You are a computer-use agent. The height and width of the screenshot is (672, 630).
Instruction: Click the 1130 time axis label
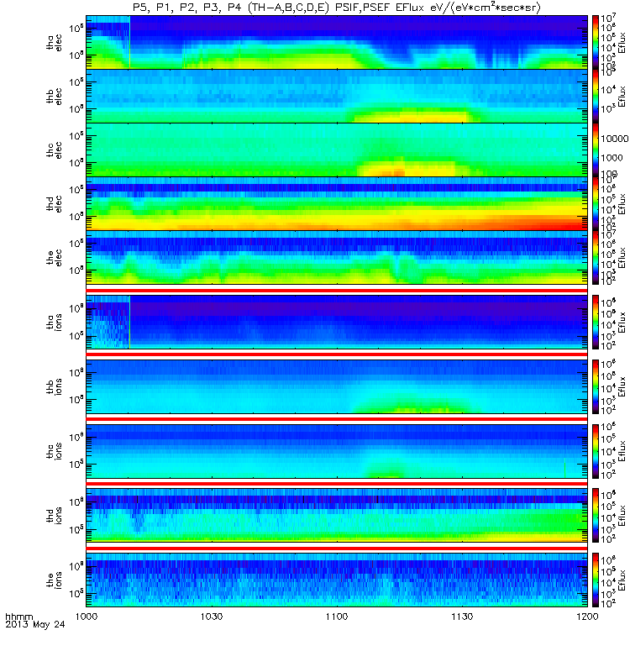pos(462,617)
